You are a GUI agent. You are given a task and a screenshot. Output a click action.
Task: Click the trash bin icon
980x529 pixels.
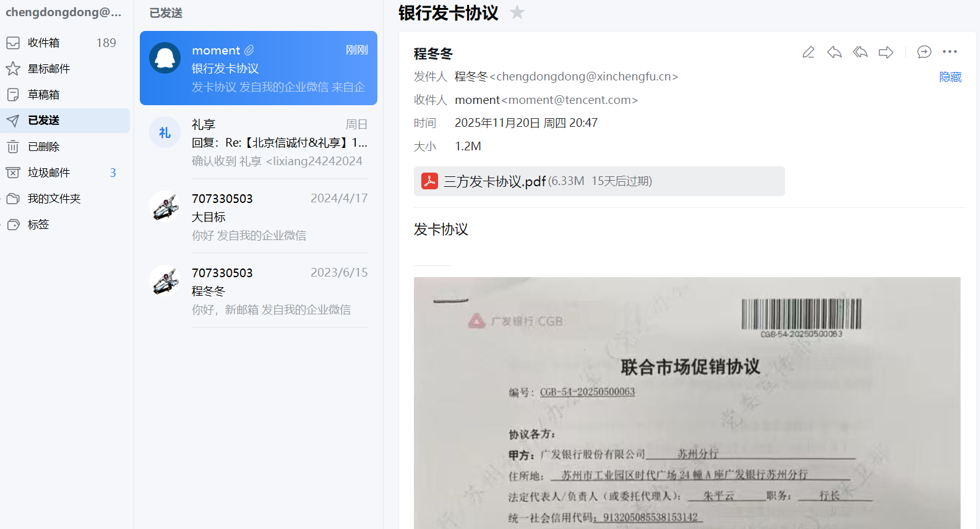point(13,147)
